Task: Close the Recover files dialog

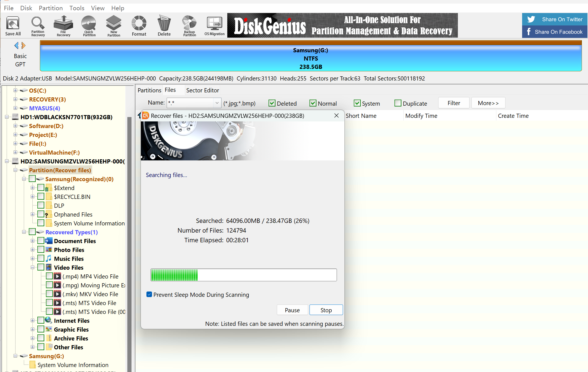Action: point(336,116)
